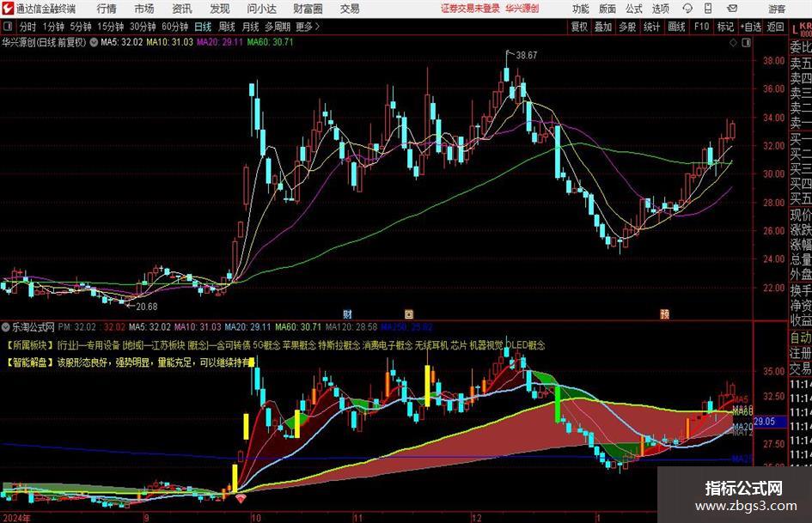Viewport: 812px width, 523px height.
Task: Click the MA10: 31.03 main chart label
Action: point(170,42)
